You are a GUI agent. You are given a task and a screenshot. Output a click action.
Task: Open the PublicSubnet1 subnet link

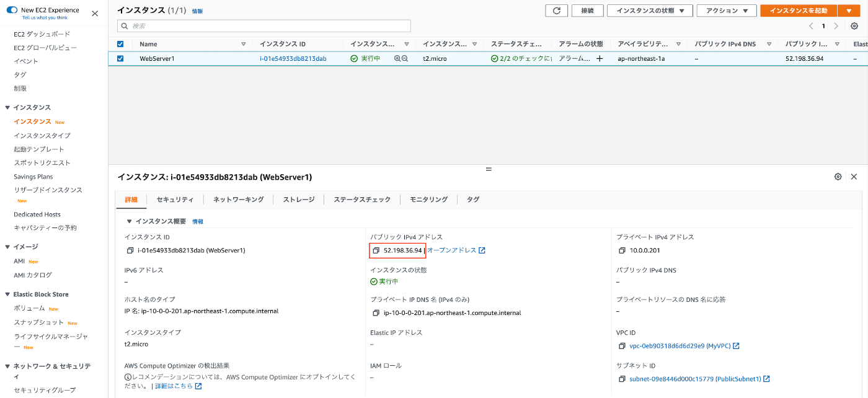[x=699, y=379]
